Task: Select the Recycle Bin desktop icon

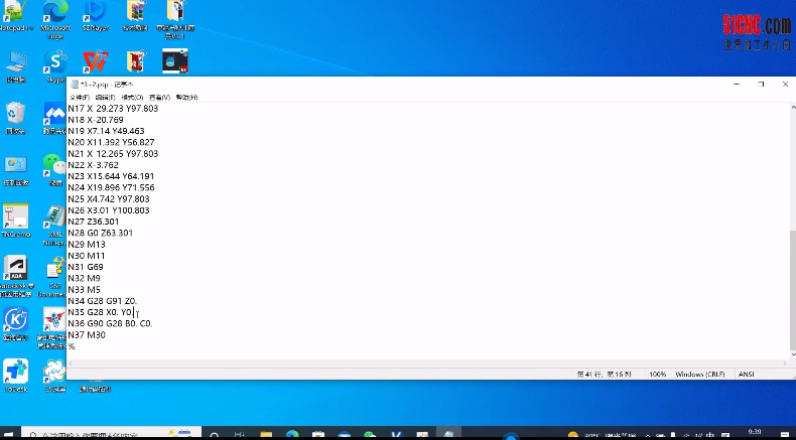Action: [15, 114]
